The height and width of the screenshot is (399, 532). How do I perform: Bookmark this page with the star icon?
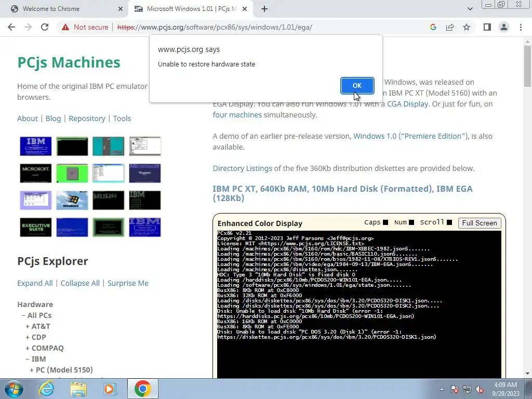tap(467, 27)
